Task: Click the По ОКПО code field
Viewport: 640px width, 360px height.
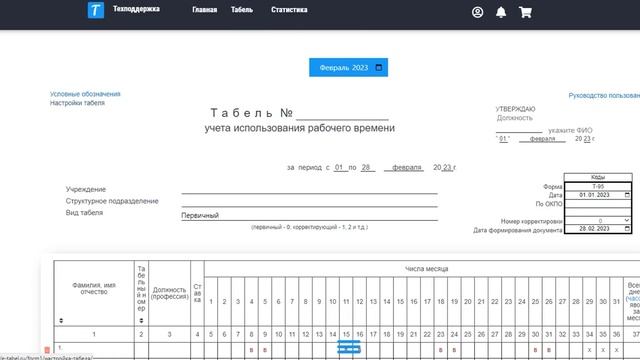Action: click(598, 204)
